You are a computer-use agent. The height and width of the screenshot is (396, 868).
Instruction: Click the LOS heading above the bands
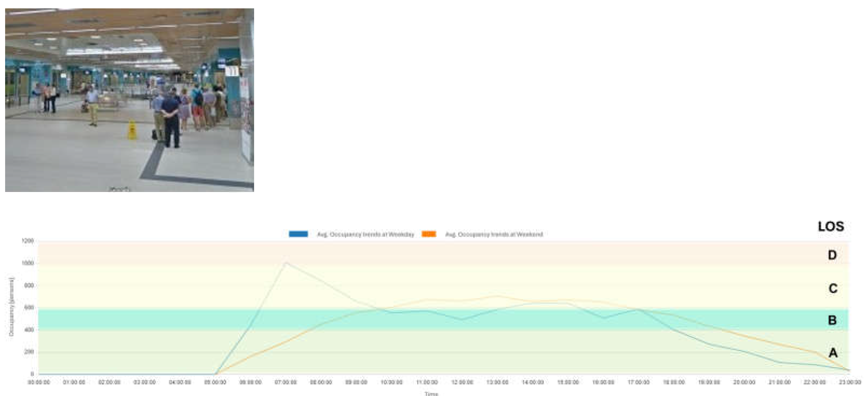tap(831, 226)
